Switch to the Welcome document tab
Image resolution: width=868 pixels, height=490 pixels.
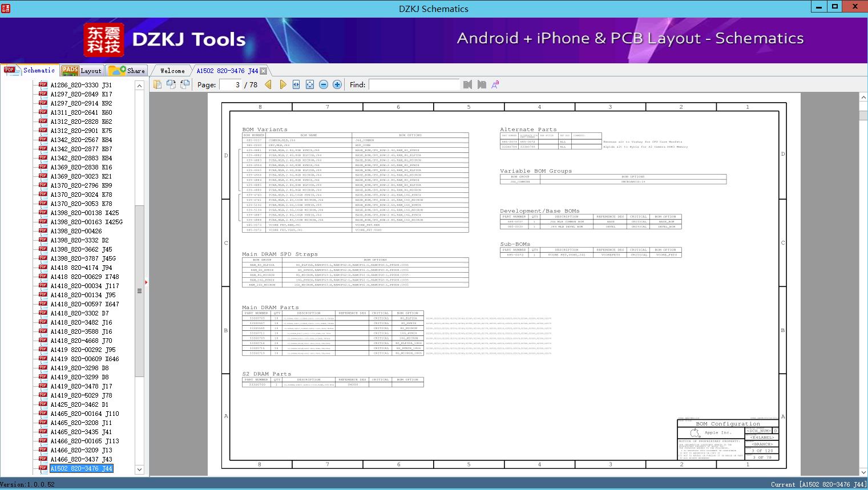pos(172,71)
